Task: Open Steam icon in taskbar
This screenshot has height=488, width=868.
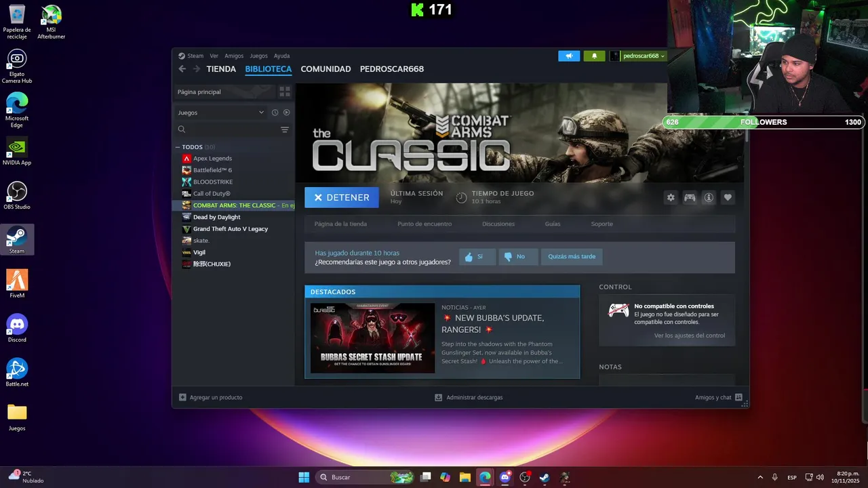Action: (x=545, y=477)
